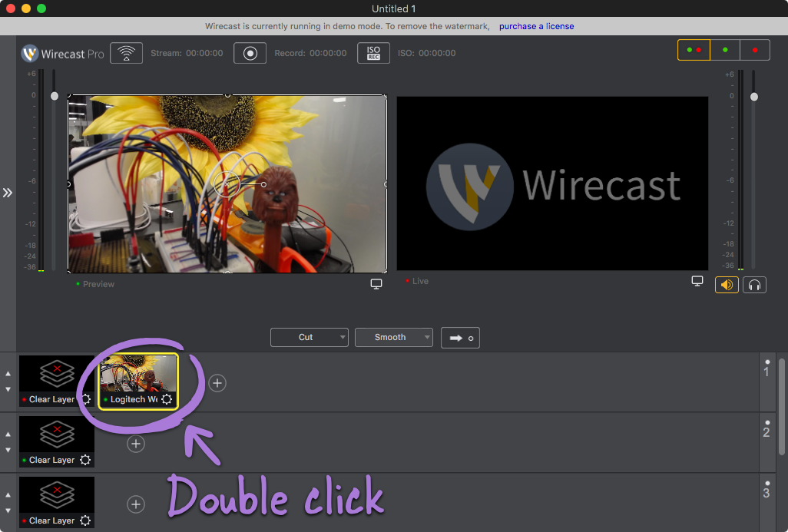Click the Live label

point(421,281)
